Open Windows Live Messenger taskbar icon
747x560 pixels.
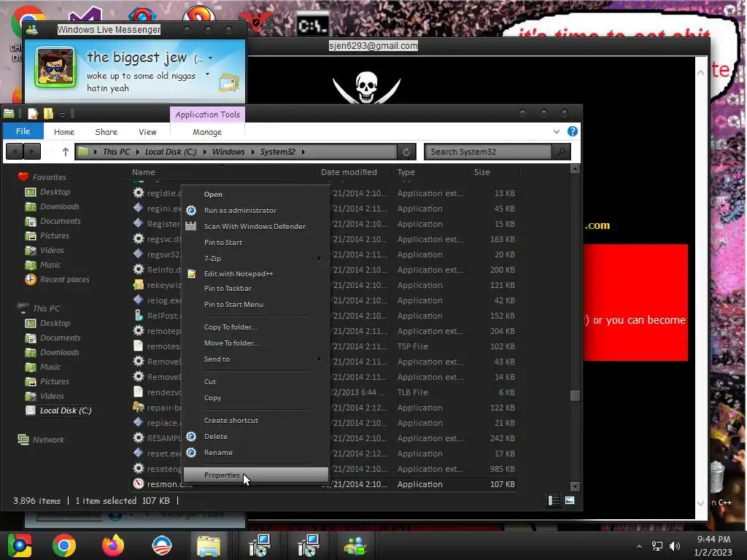[355, 545]
